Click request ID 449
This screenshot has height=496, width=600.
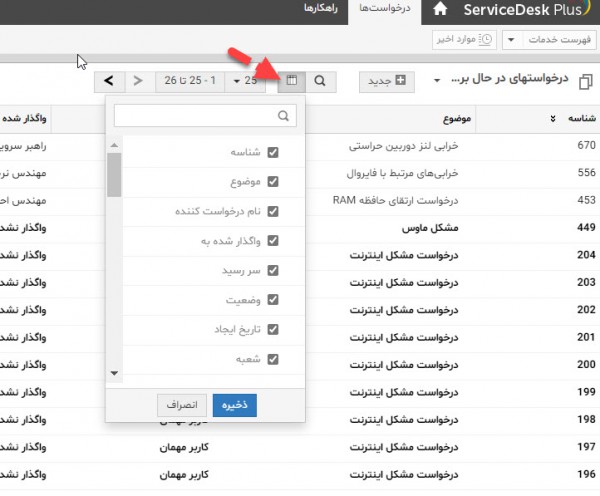pos(587,227)
